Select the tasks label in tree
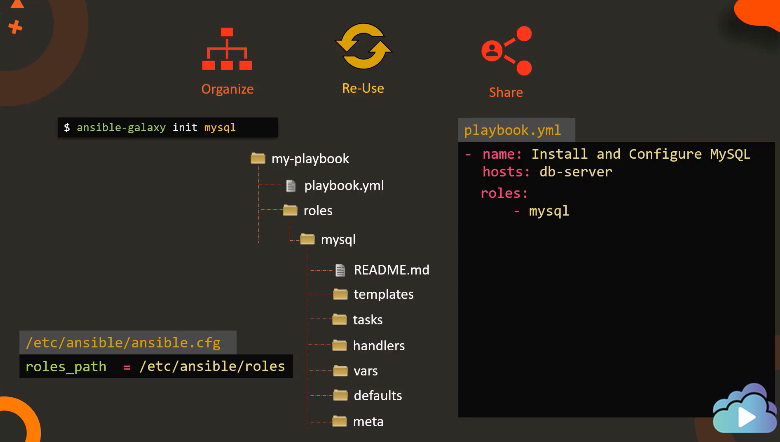This screenshot has width=780, height=442. (368, 320)
